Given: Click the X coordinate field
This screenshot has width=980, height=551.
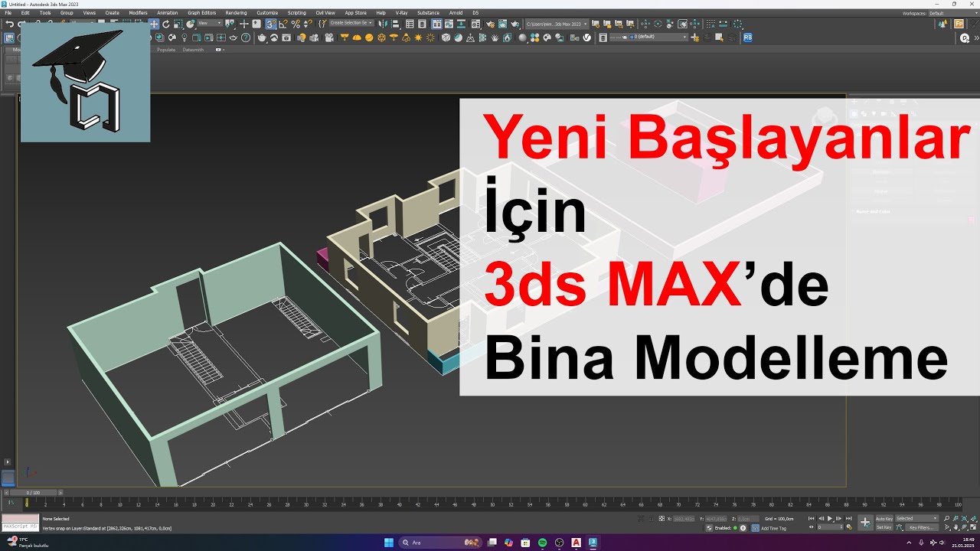Looking at the screenshot, I should click(x=684, y=518).
